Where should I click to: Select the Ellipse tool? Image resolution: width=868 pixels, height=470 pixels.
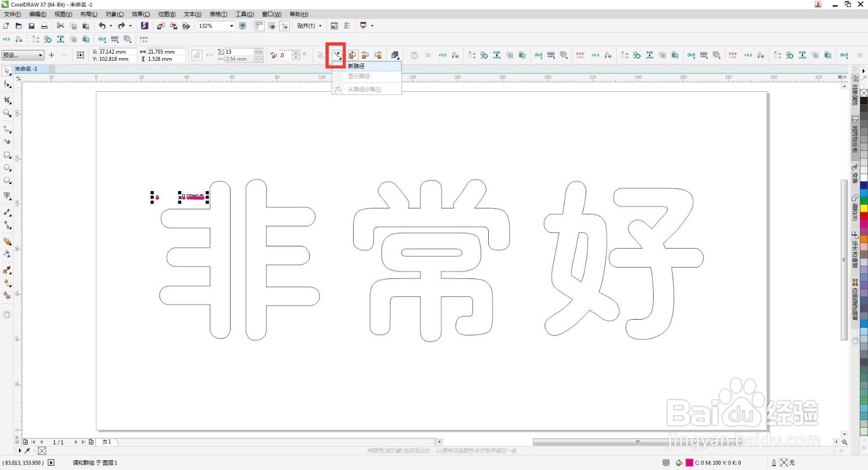(7, 168)
